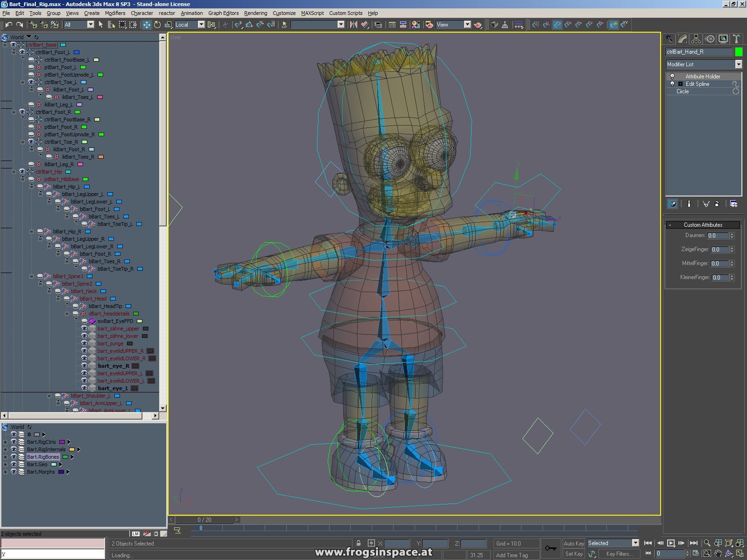747x560 pixels.
Task: Expand the Bart.RigCtrls layer tree
Action: [6, 442]
